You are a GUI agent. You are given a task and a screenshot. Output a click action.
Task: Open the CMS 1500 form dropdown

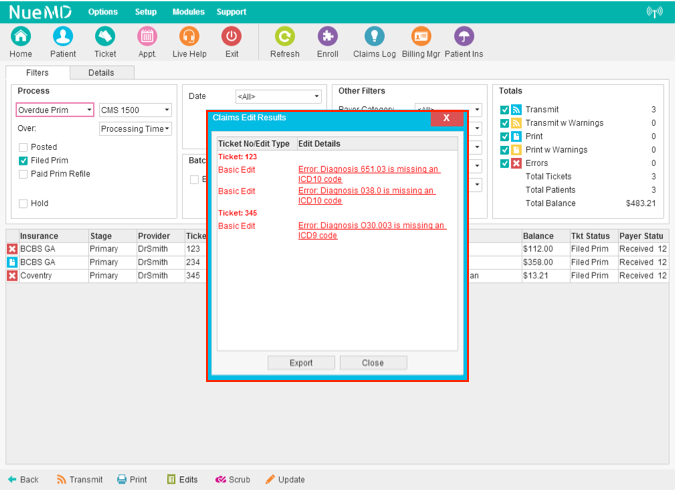pos(135,110)
